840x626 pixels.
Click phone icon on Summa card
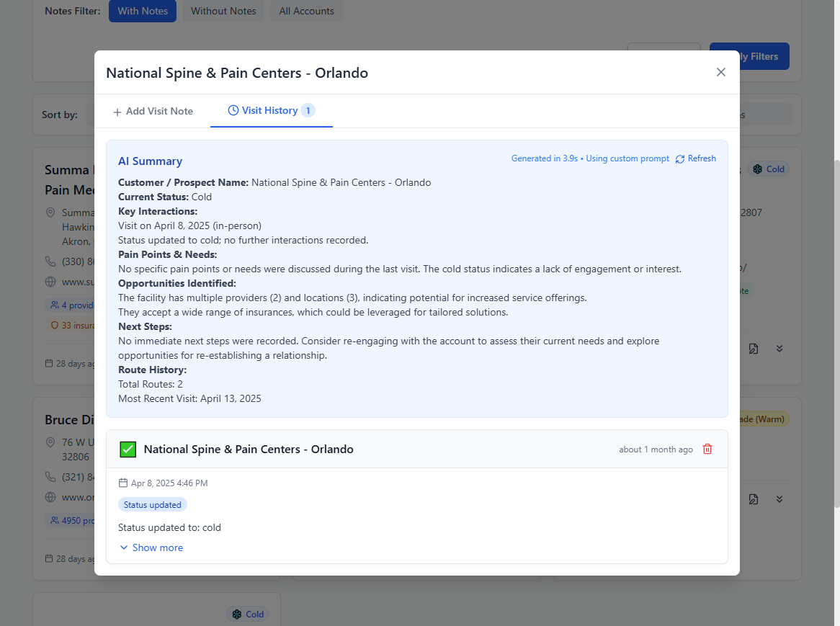pos(50,261)
